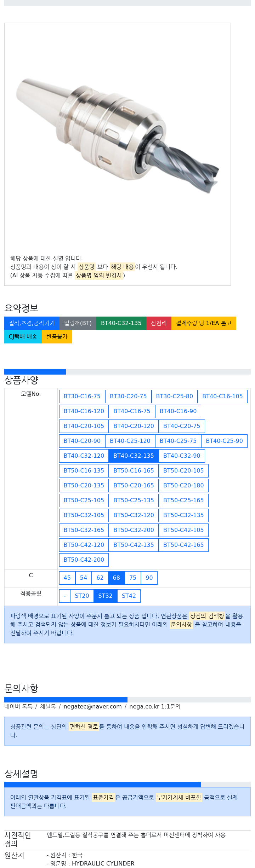
Task: Click the milling chuck product image
Action: point(117,136)
